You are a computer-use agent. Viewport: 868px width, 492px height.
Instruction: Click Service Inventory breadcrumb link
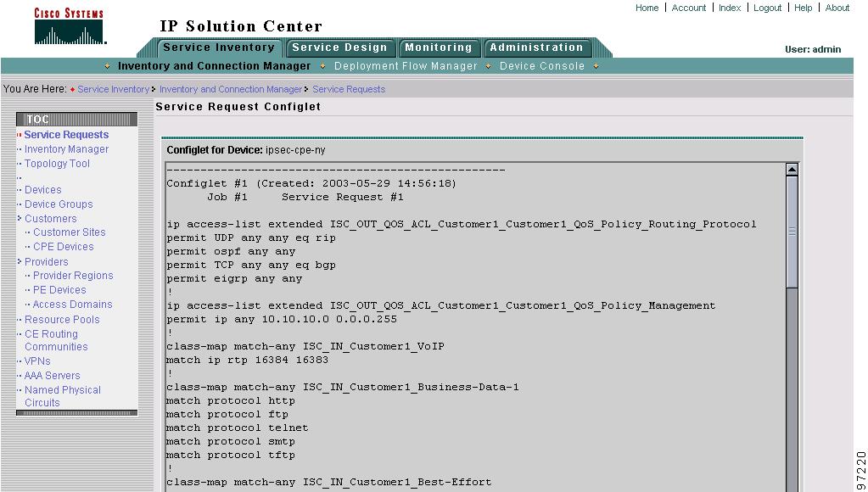click(113, 89)
